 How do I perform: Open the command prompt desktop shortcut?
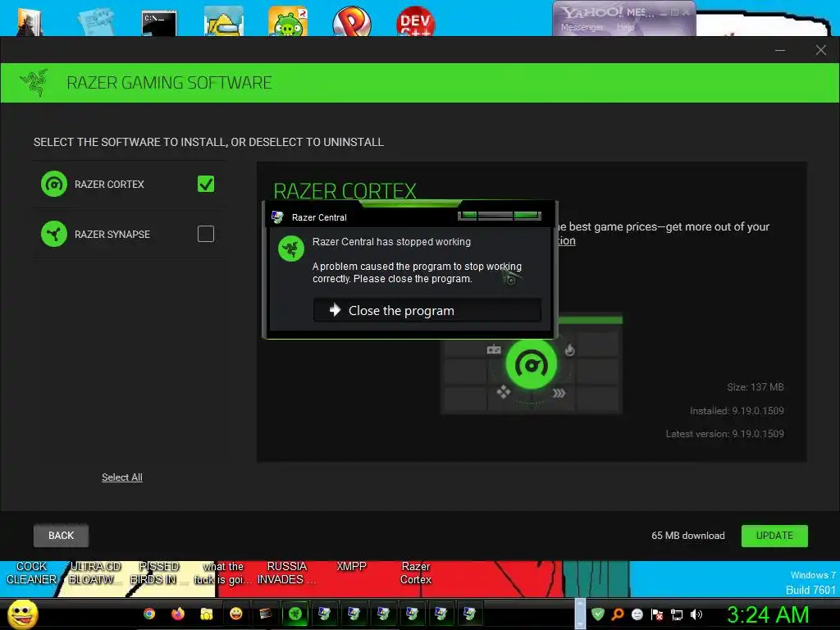159,24
